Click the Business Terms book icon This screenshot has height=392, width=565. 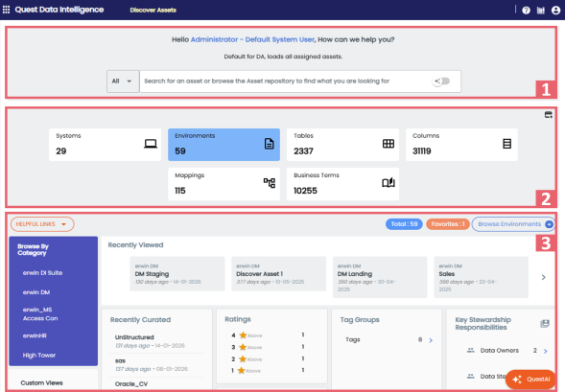388,183
